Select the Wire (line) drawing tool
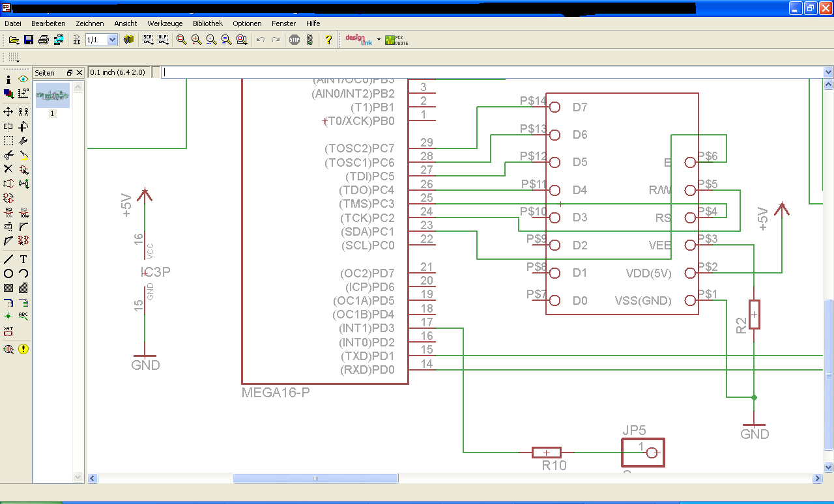Viewport: 834px width, 504px height. [8, 259]
